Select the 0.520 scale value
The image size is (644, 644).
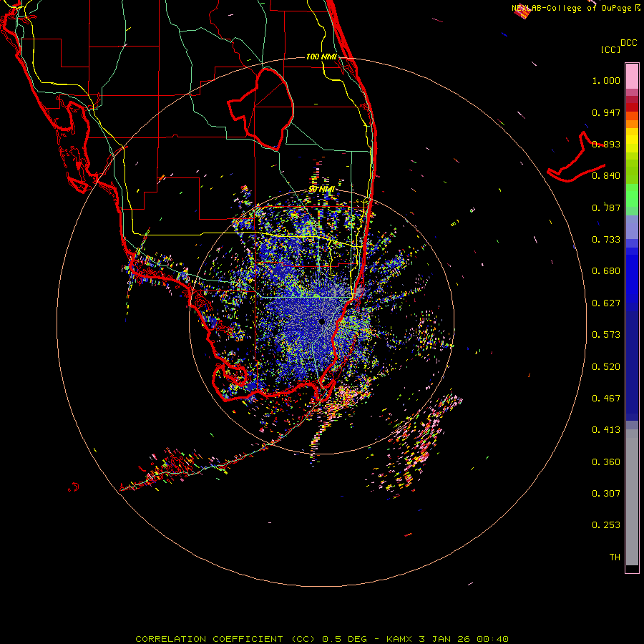606,367
